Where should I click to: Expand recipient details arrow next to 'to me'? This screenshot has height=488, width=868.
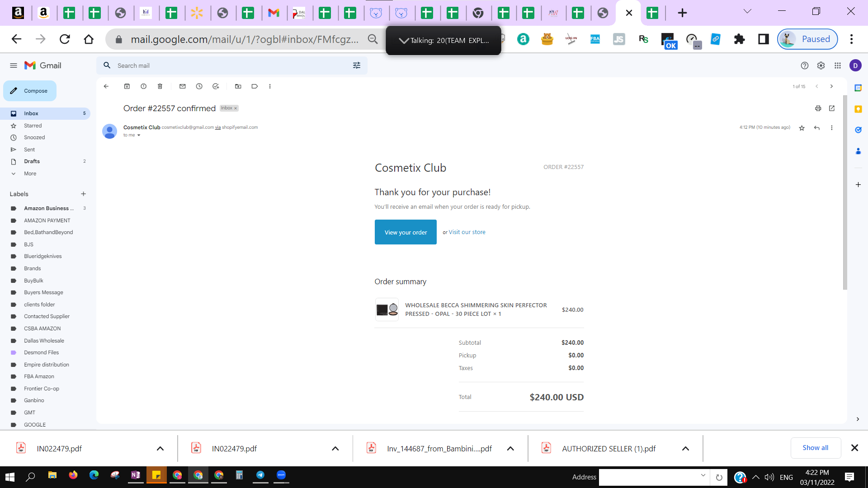coord(139,135)
